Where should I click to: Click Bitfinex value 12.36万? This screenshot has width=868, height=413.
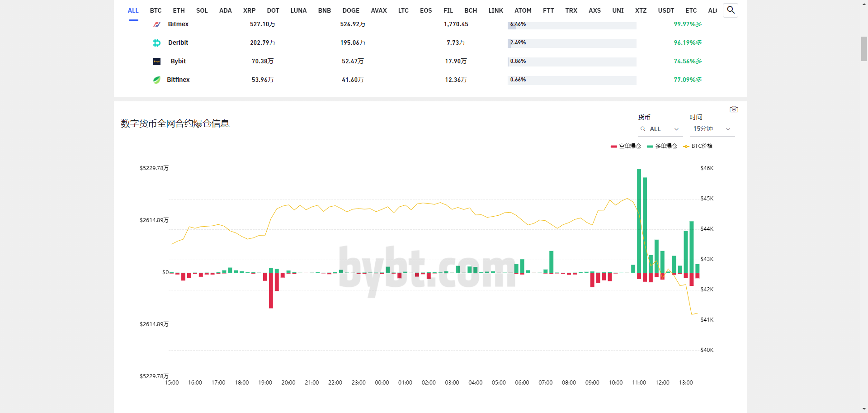(456, 80)
